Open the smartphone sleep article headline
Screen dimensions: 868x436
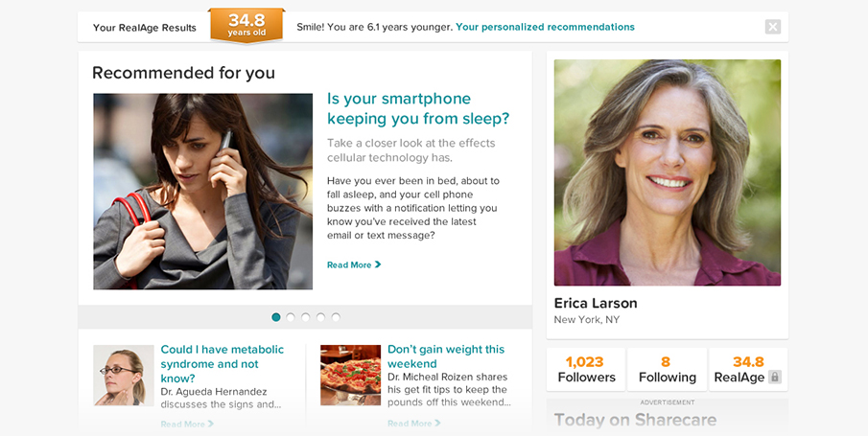coord(418,108)
